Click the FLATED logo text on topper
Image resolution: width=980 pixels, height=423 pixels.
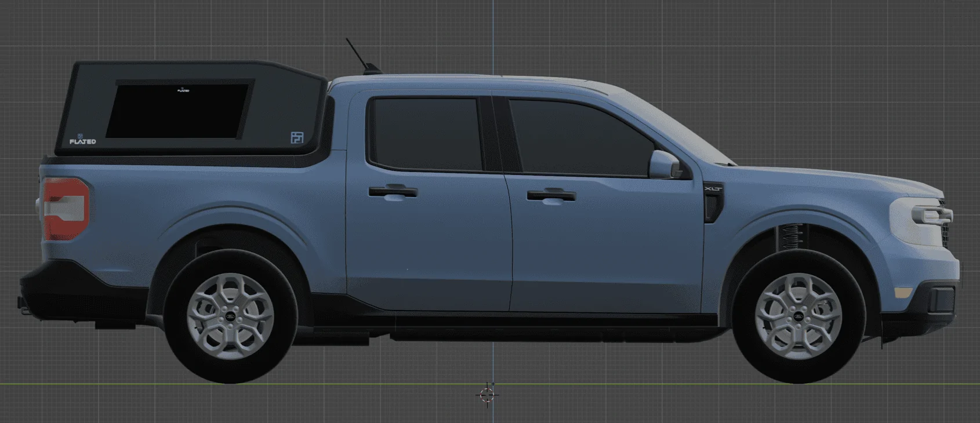[83, 141]
